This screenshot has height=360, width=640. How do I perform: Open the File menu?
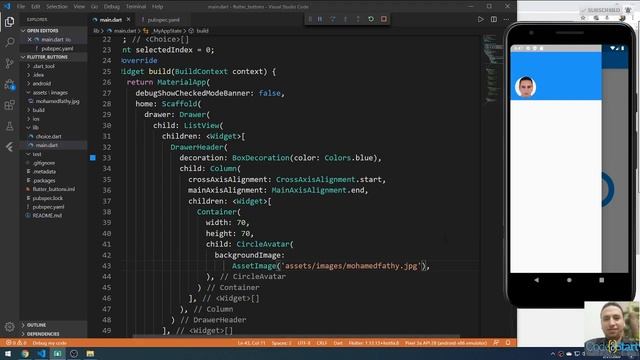pyautogui.click(x=21, y=7)
